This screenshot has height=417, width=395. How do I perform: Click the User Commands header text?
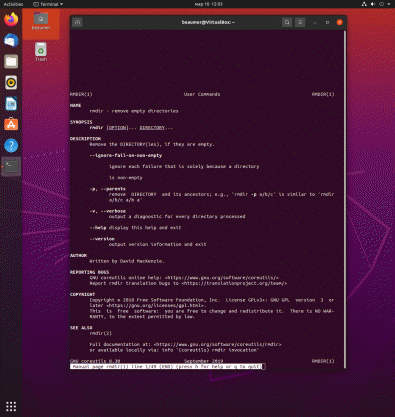[x=202, y=94]
